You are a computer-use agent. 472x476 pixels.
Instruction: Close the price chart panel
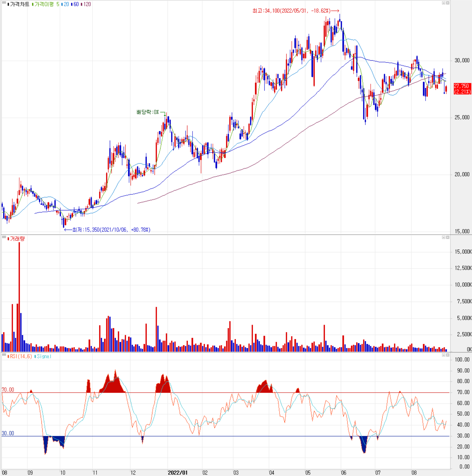coord(448,3)
